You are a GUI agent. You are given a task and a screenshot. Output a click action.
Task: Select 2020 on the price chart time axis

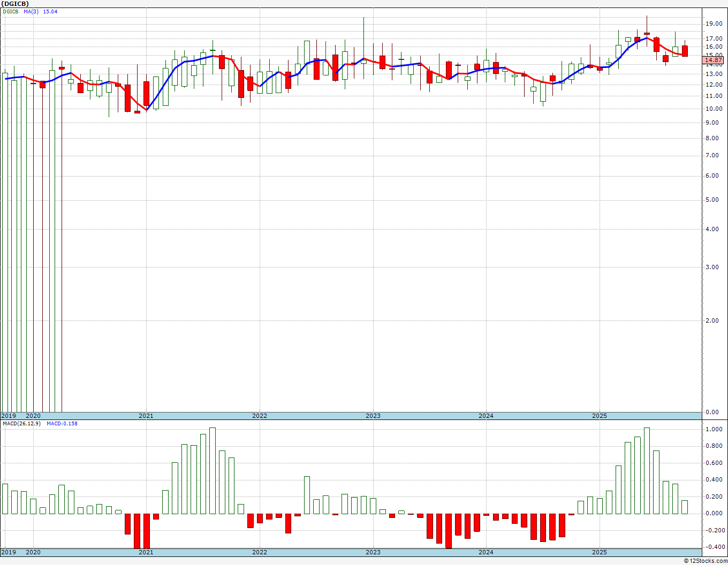33,416
